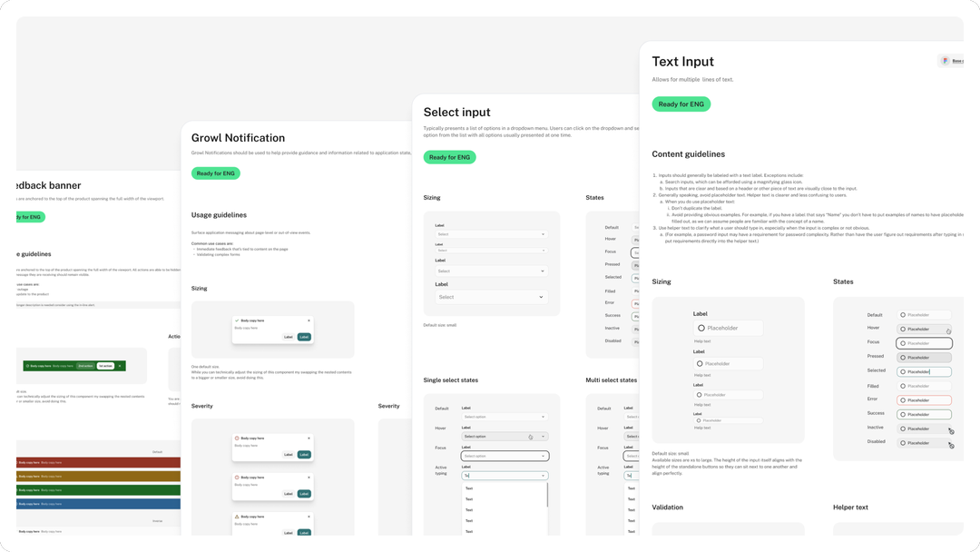The height and width of the screenshot is (552, 980).
Task: Select Text from the multi-select dropdown list
Action: (632, 488)
